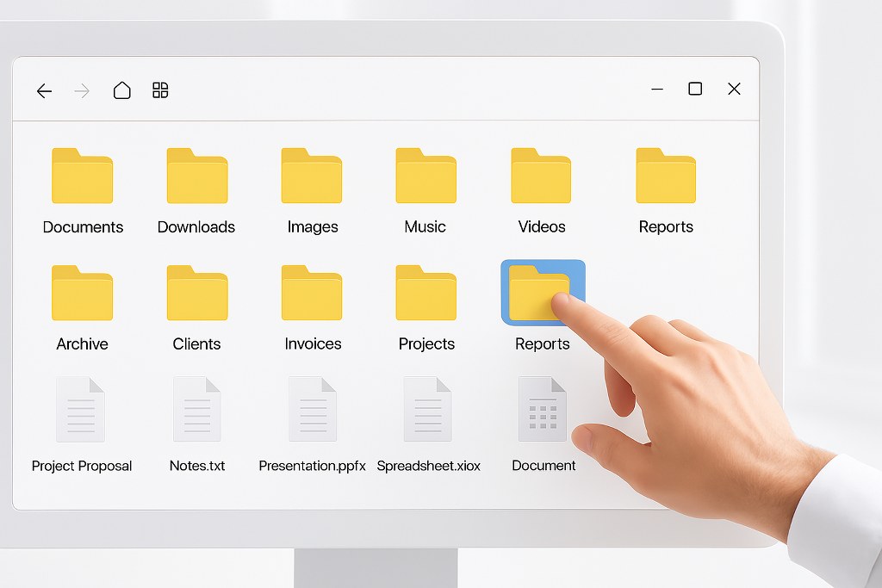The image size is (882, 588).
Task: Open the Project Proposal document
Action: point(81,409)
